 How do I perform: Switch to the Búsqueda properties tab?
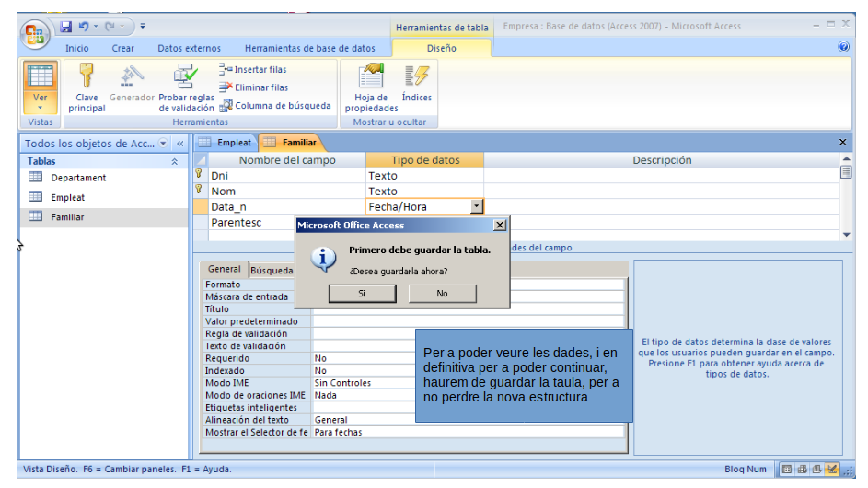pos(272,271)
